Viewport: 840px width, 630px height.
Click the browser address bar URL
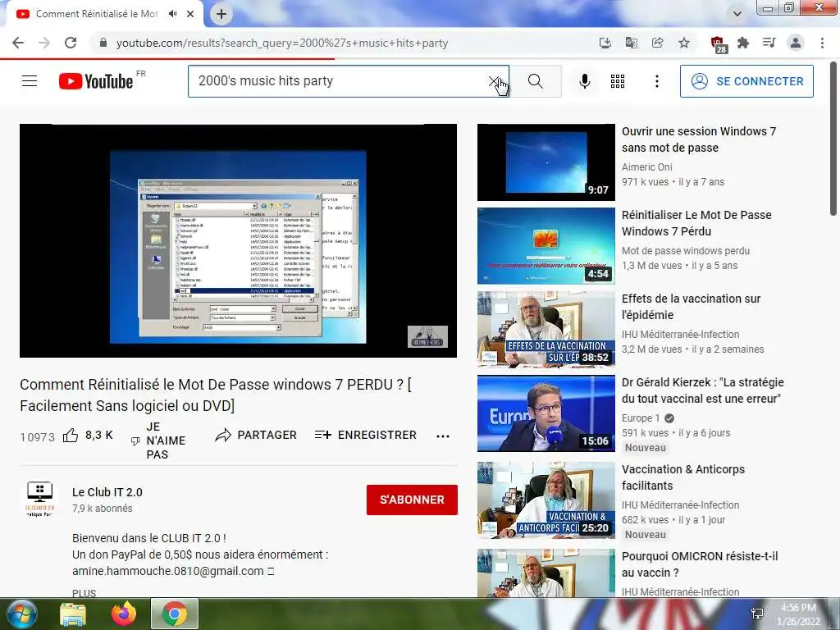coord(282,43)
